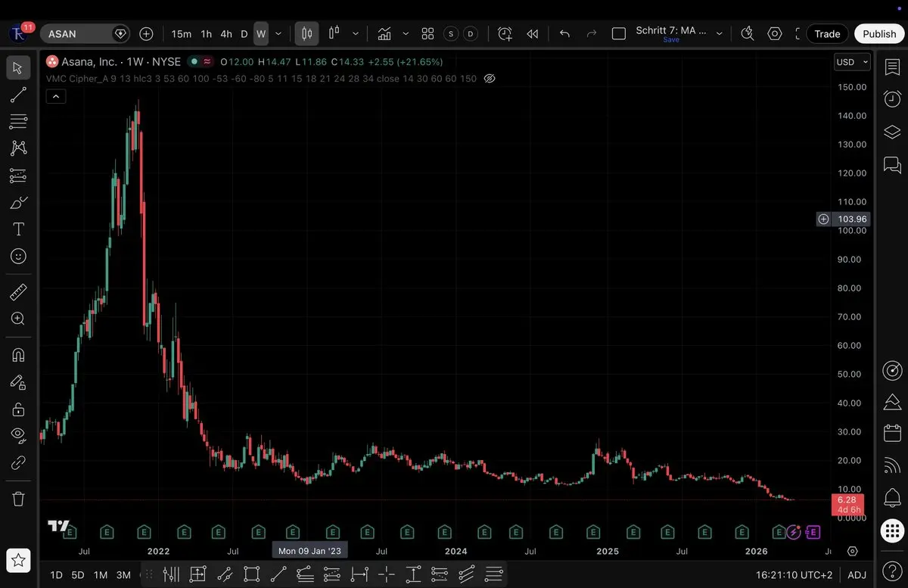Select the text annotation tool
This screenshot has height=588, width=908.
tap(18, 229)
